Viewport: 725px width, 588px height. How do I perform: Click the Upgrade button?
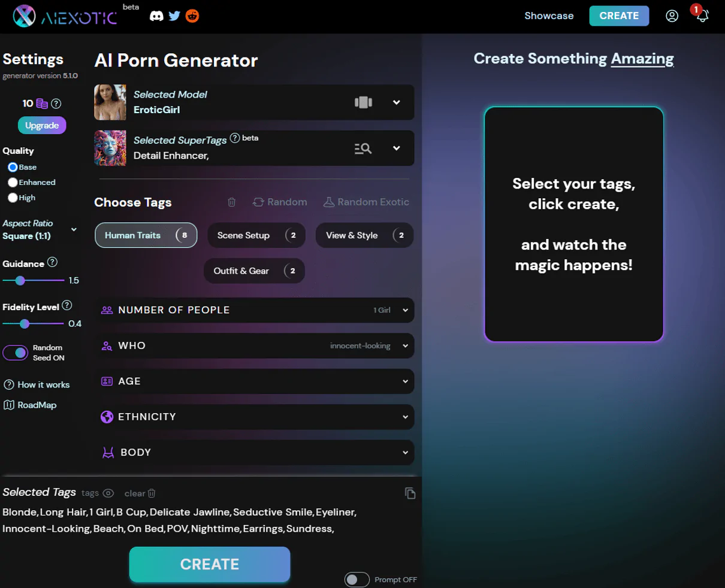click(x=42, y=125)
